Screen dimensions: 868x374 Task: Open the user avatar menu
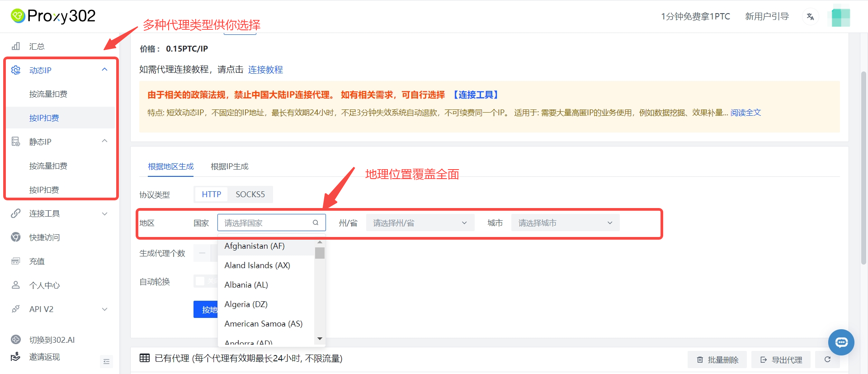841,17
